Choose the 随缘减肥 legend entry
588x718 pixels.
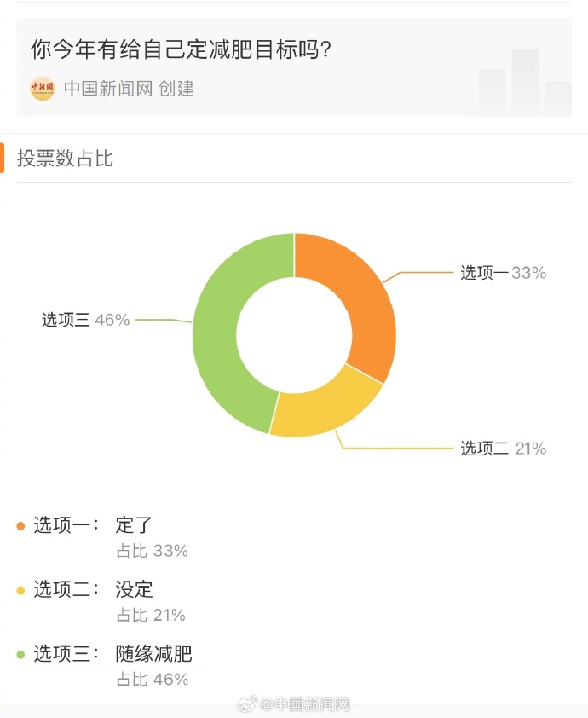point(153,653)
